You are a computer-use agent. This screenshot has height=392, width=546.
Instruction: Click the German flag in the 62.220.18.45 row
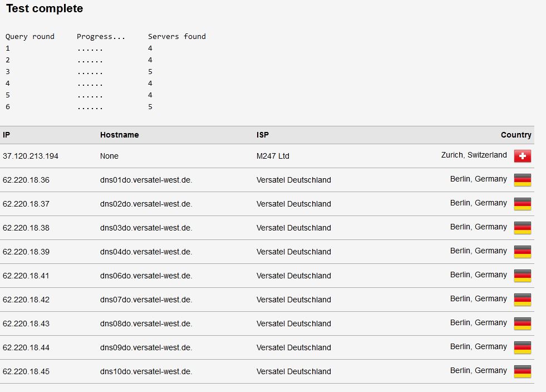click(x=522, y=371)
